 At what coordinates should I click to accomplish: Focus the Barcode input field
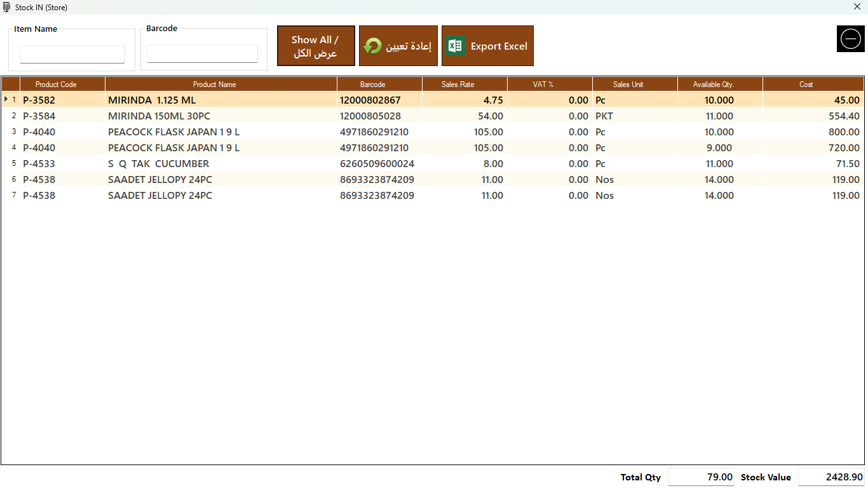(202, 53)
